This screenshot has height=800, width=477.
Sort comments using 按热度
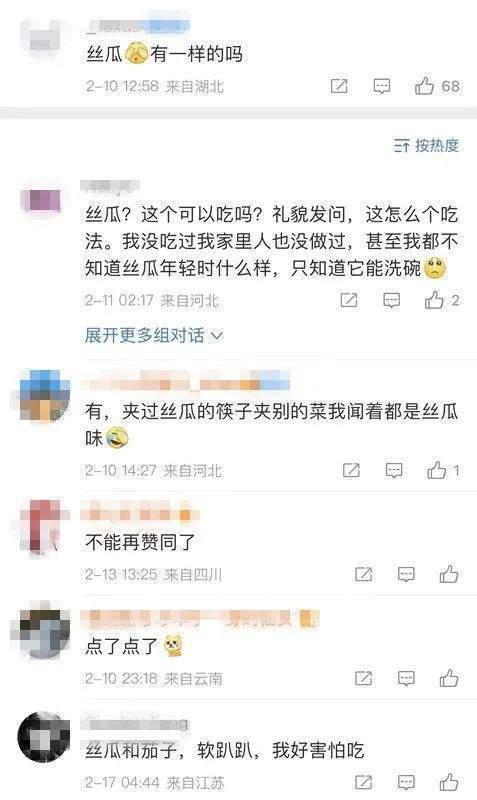(426, 146)
